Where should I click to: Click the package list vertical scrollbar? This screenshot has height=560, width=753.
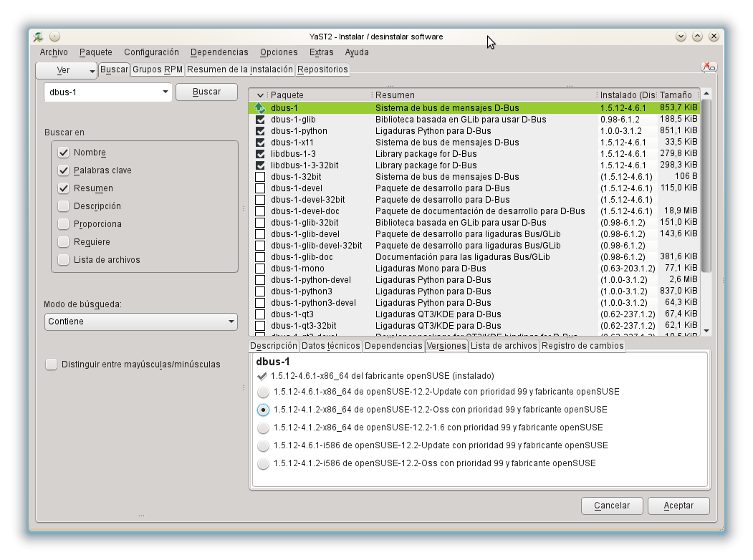coord(706,185)
